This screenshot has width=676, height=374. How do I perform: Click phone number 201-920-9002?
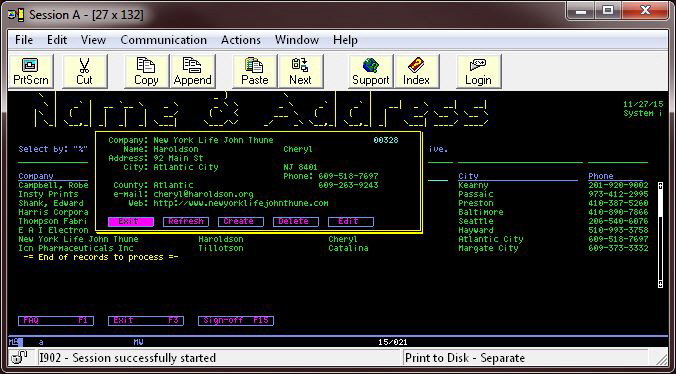coord(618,185)
